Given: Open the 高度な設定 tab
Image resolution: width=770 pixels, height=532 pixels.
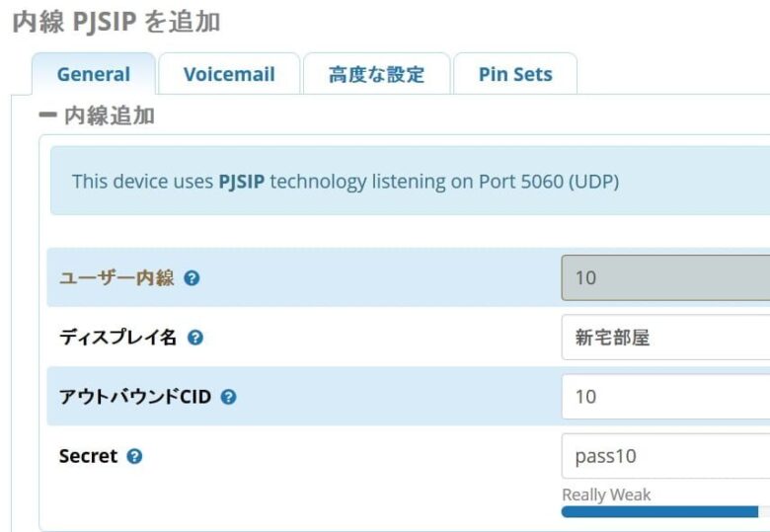Looking at the screenshot, I should click(376, 74).
